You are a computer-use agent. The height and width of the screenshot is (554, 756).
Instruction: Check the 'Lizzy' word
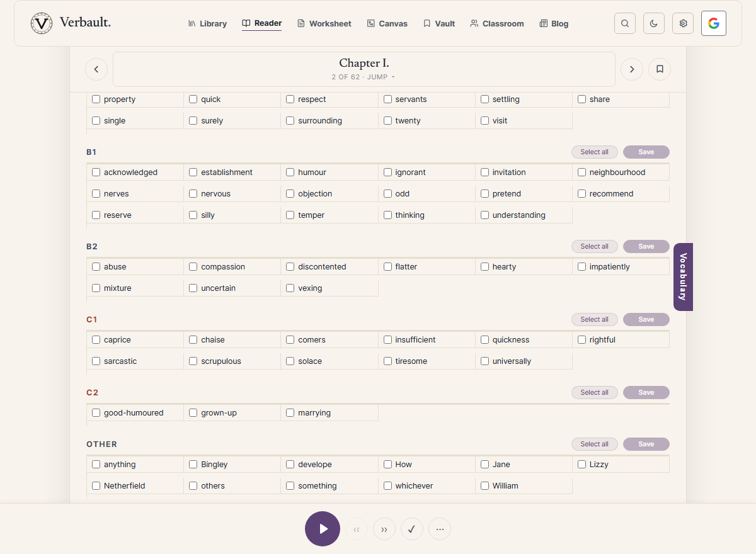pos(582,464)
